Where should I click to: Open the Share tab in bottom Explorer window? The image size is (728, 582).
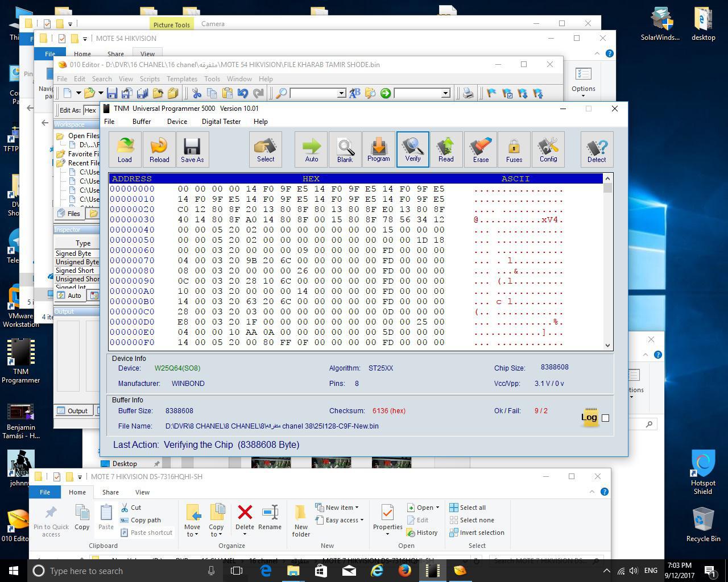coord(110,492)
